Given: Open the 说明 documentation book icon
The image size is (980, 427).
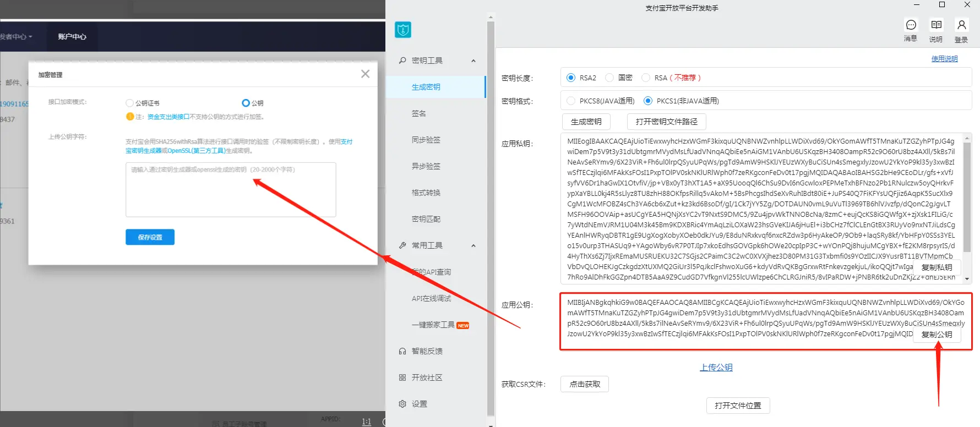Looking at the screenshot, I should point(936,25).
